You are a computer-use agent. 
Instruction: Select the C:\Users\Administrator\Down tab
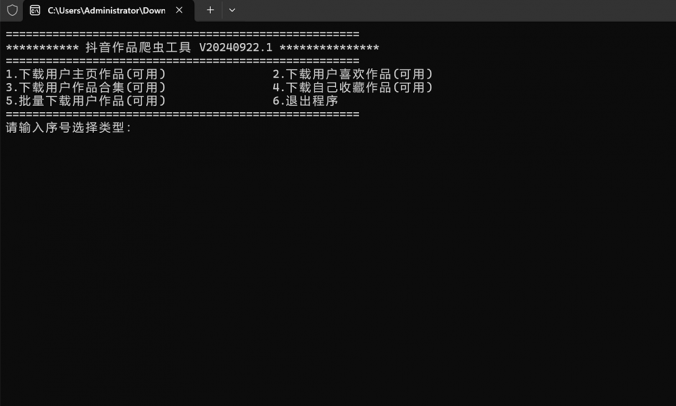click(108, 10)
